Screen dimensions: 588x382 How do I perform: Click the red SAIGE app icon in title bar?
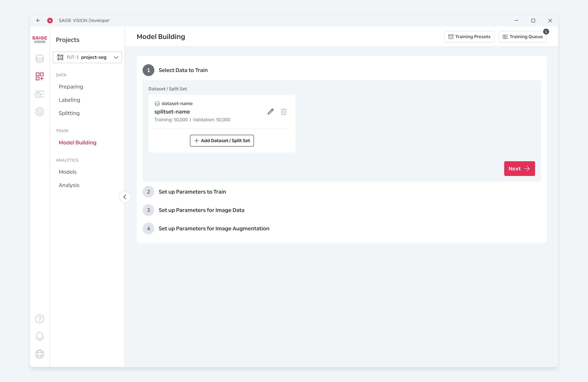pos(50,21)
